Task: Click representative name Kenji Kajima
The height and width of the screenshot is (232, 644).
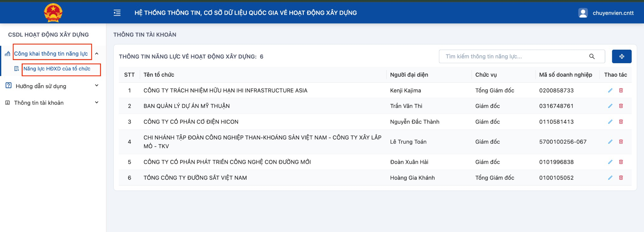Action: (406, 91)
